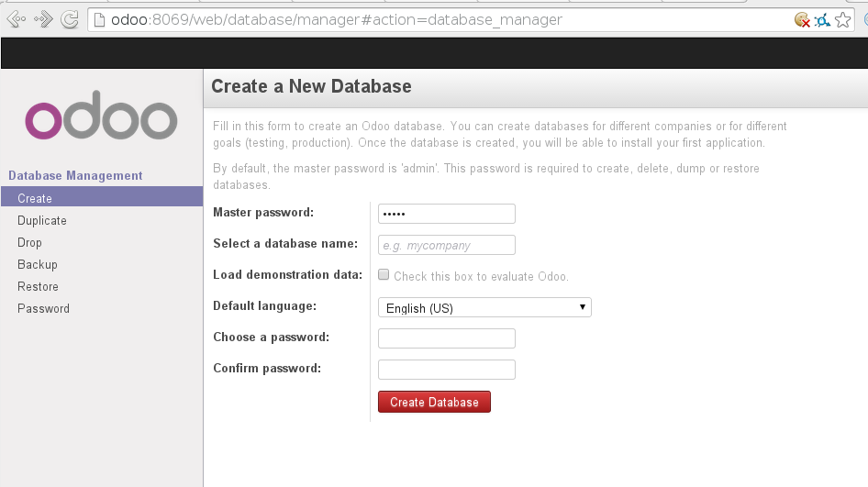The height and width of the screenshot is (487, 868).
Task: Open the Duplicate database page
Action: (x=42, y=220)
